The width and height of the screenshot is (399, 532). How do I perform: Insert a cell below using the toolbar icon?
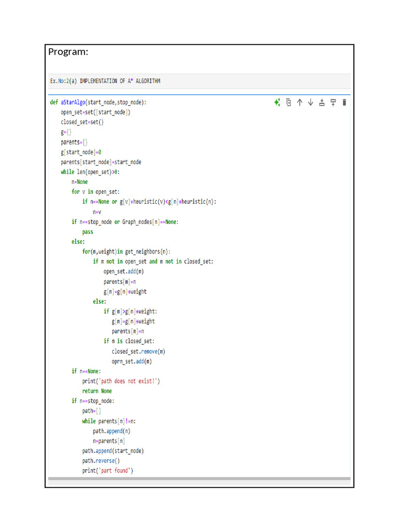(x=333, y=102)
